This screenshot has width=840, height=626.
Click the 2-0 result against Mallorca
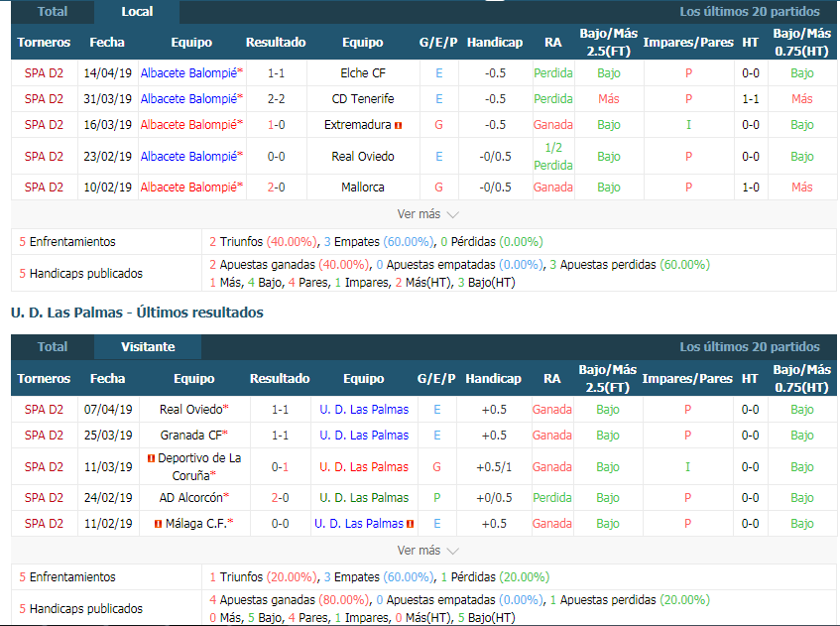tap(276, 188)
